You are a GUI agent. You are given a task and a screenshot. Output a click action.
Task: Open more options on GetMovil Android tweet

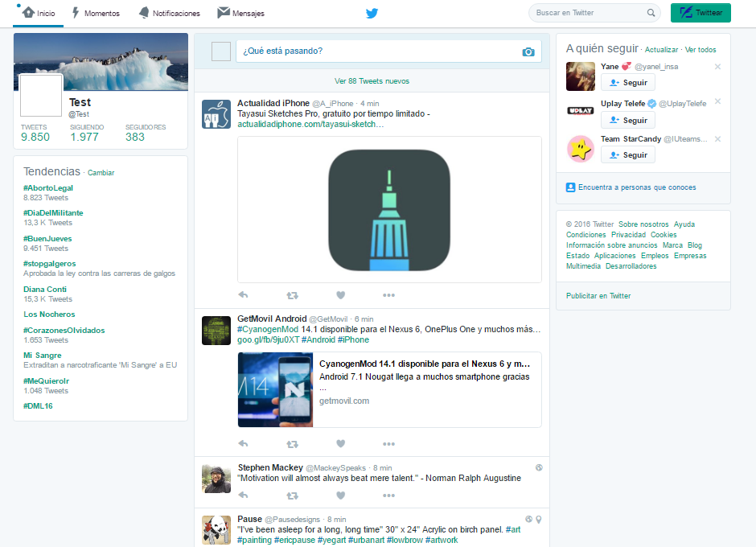pyautogui.click(x=388, y=444)
